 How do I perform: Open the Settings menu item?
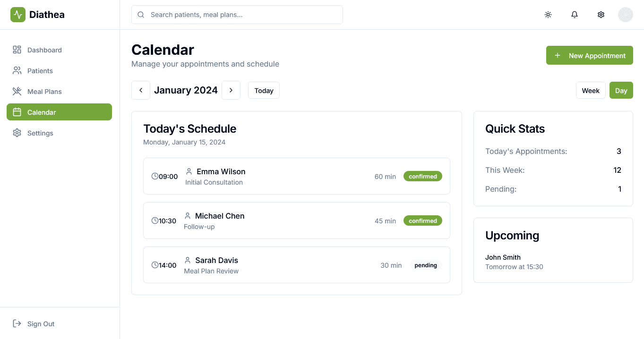[41, 133]
